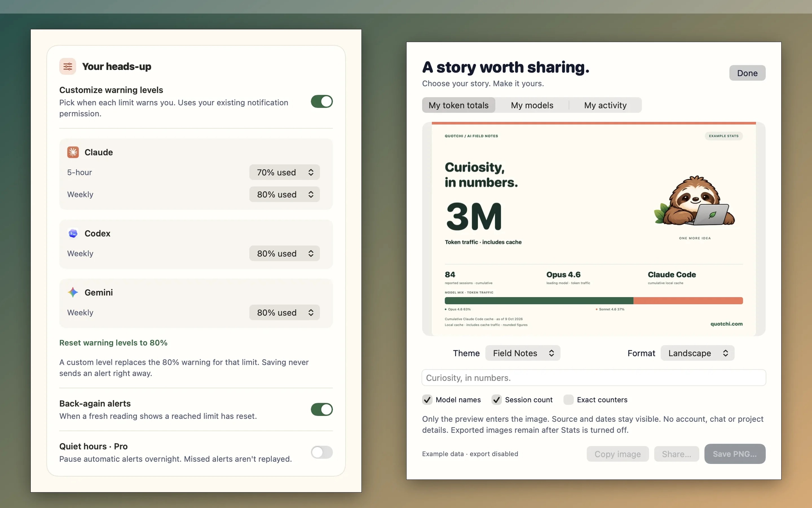Open the Theme Field Notes dropdown
The image size is (812, 508).
pyautogui.click(x=522, y=353)
